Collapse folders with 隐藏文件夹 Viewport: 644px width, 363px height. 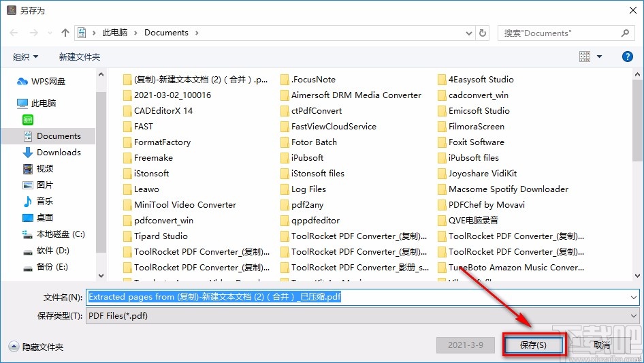tap(36, 347)
